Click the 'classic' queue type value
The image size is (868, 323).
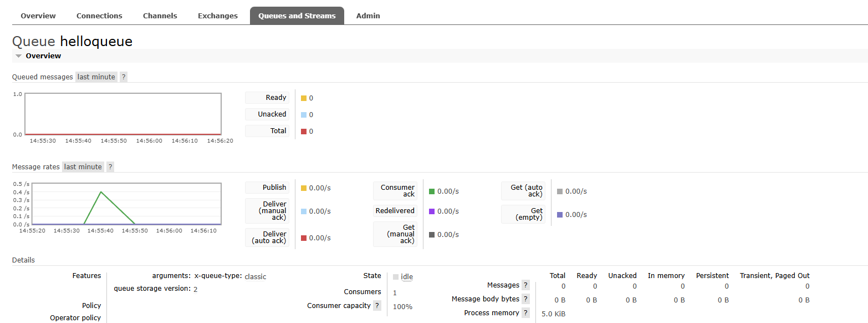coord(256,276)
